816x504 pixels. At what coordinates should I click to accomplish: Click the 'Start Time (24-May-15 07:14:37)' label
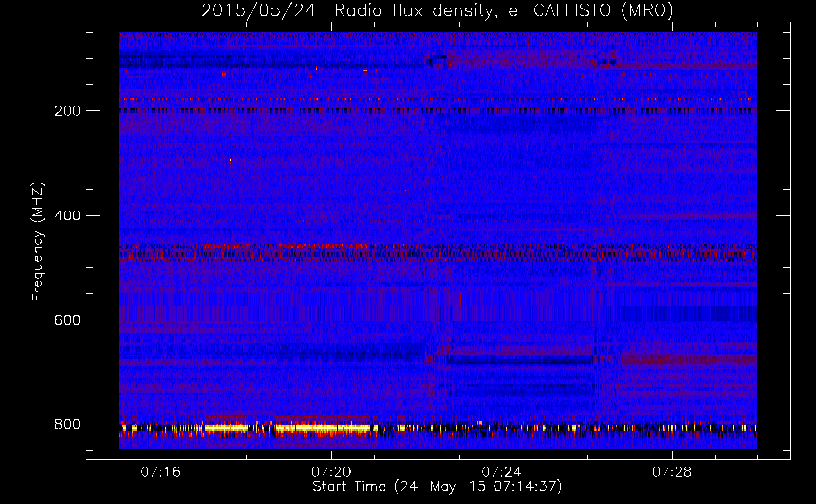pos(437,487)
